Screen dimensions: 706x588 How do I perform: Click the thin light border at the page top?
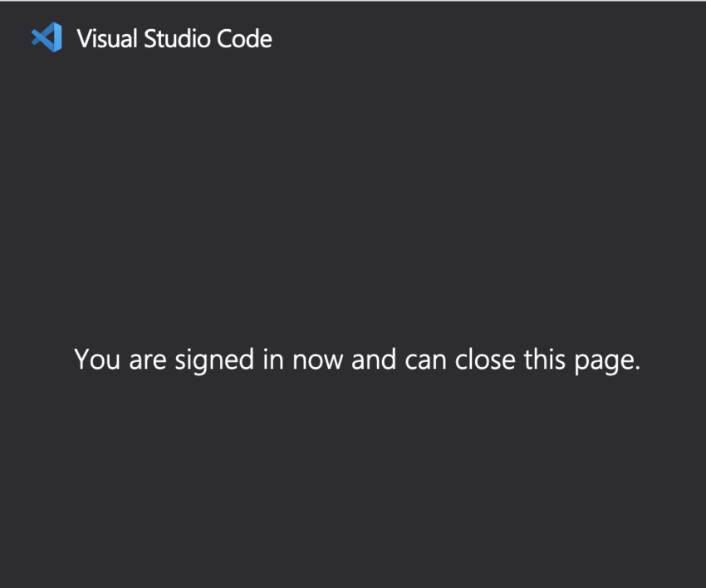click(x=353, y=1)
